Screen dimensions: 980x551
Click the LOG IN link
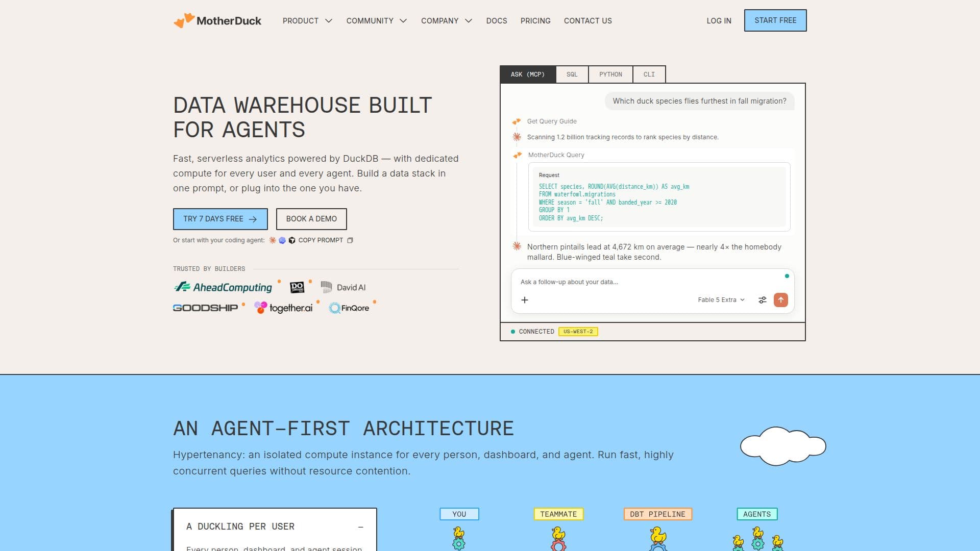(719, 21)
